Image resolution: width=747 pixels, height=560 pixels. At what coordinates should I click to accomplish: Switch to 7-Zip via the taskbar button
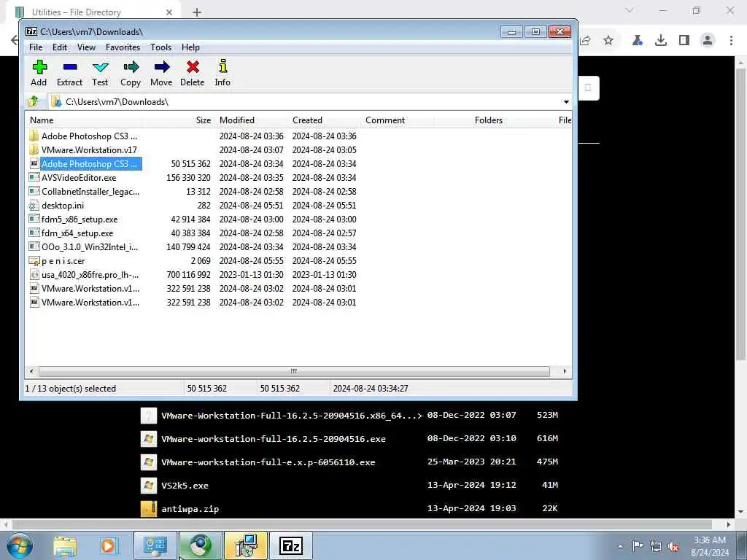(x=291, y=545)
